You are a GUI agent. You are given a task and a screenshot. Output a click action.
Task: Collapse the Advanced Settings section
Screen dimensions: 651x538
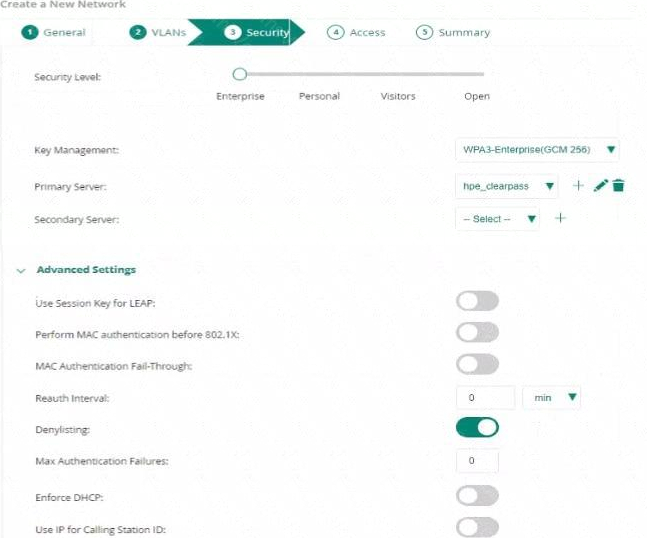[21, 270]
